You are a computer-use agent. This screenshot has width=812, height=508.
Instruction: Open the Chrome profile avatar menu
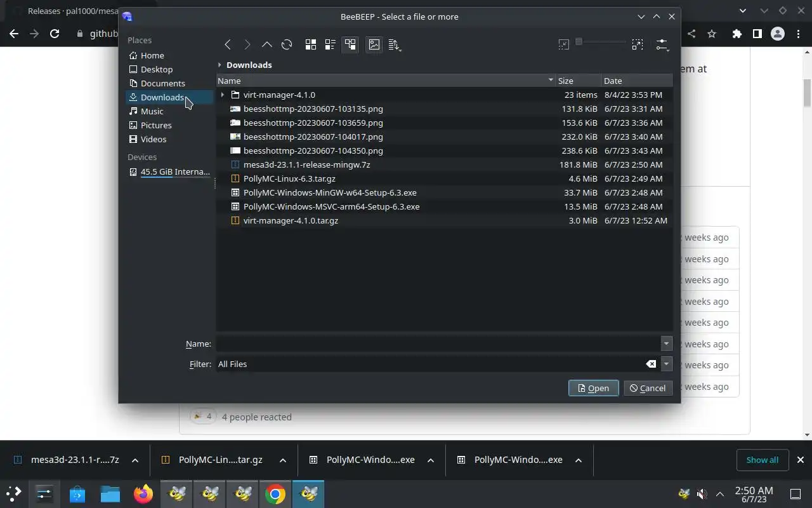(778, 34)
